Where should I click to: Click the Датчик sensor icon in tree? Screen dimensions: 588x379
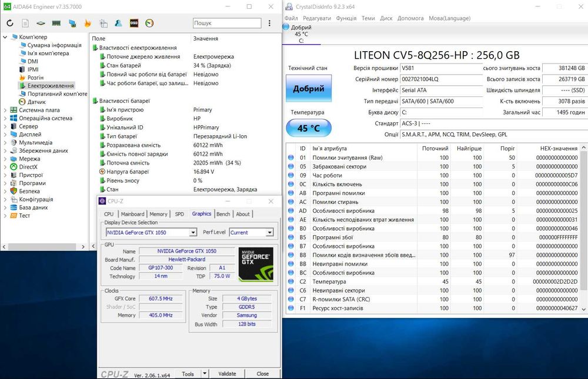22,102
